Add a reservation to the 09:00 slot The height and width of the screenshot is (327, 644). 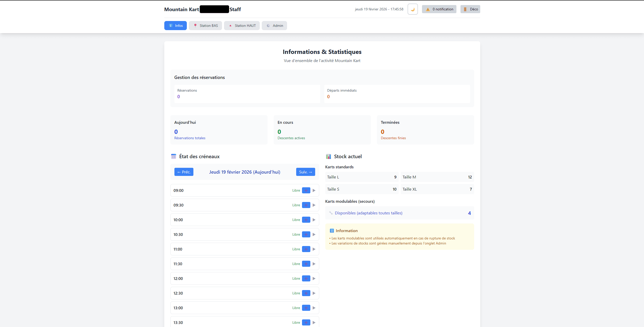(x=306, y=190)
